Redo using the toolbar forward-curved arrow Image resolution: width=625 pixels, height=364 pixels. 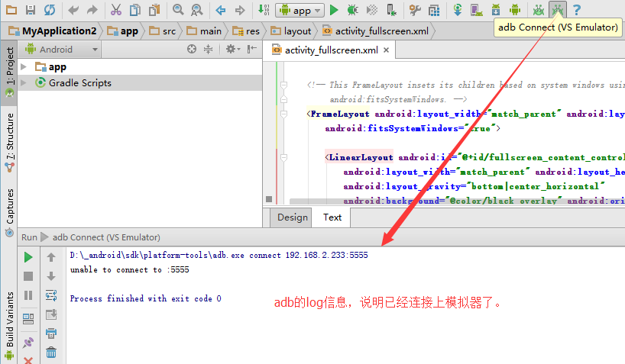pos(92,10)
